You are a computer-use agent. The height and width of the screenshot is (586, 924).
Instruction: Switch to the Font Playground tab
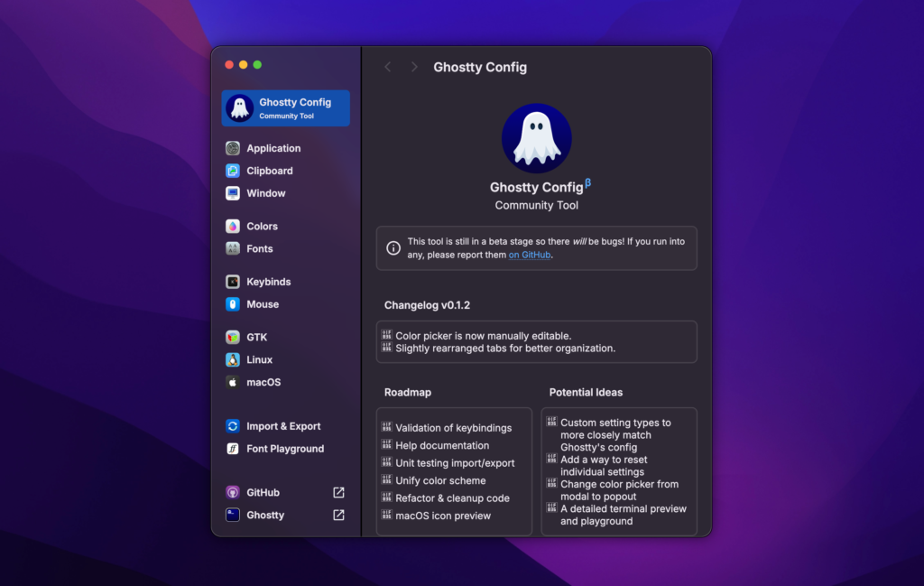(284, 449)
